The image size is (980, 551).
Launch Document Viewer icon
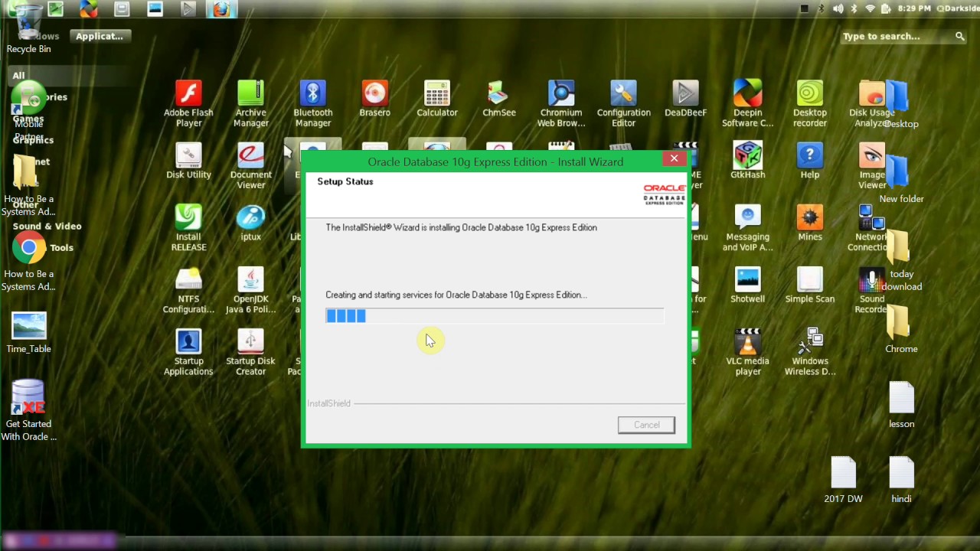pyautogui.click(x=250, y=155)
